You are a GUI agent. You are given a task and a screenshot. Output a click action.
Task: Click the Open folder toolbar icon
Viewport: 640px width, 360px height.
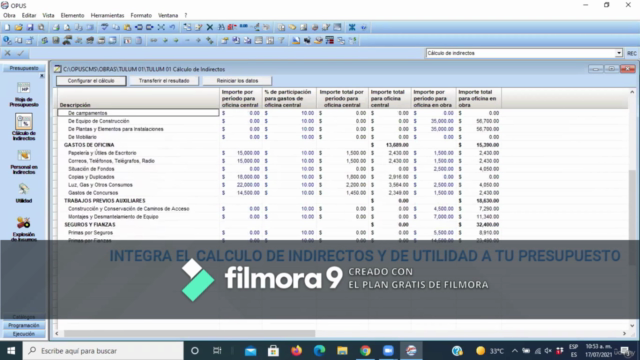18,27
